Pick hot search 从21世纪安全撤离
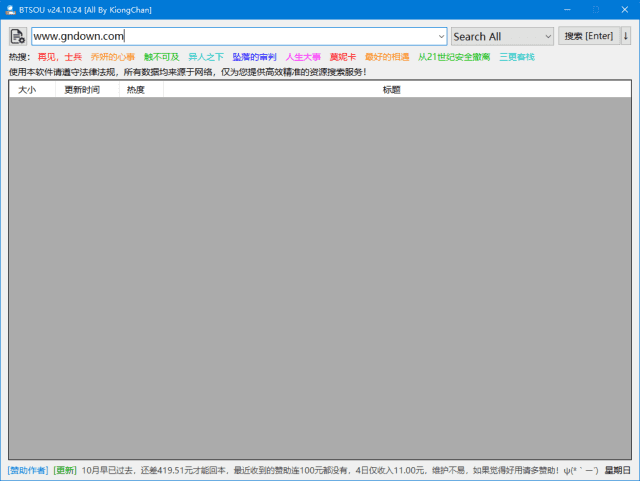This screenshot has width=640, height=481. [454, 57]
